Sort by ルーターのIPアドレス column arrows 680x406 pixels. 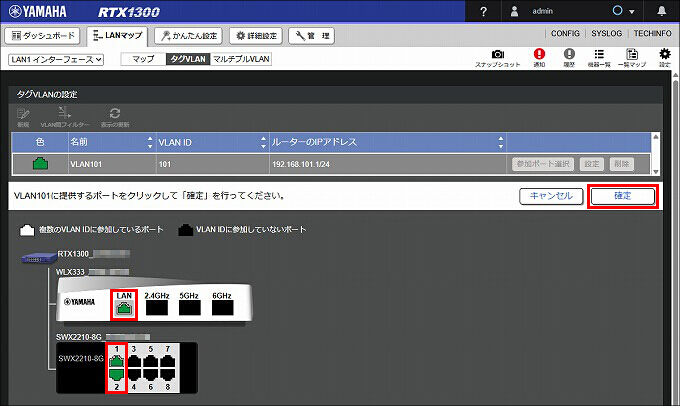[501, 142]
